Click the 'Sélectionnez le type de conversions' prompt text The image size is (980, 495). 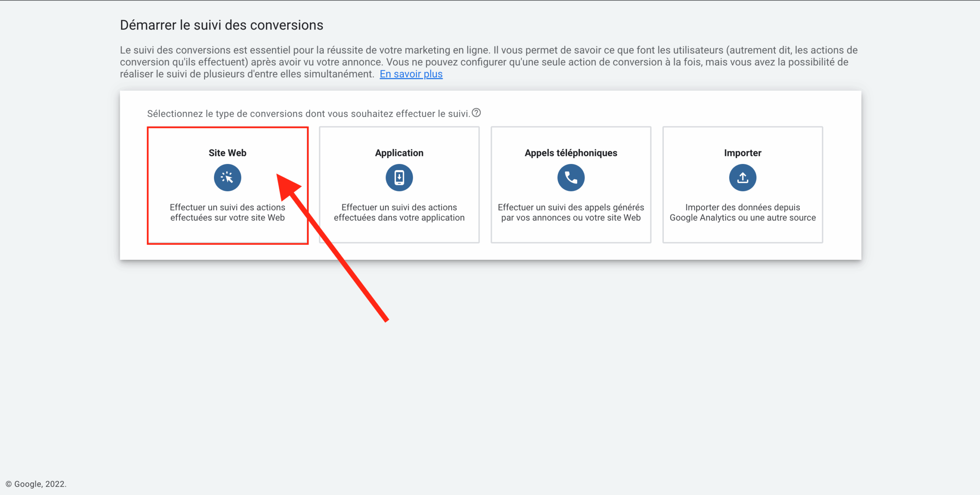coord(308,114)
